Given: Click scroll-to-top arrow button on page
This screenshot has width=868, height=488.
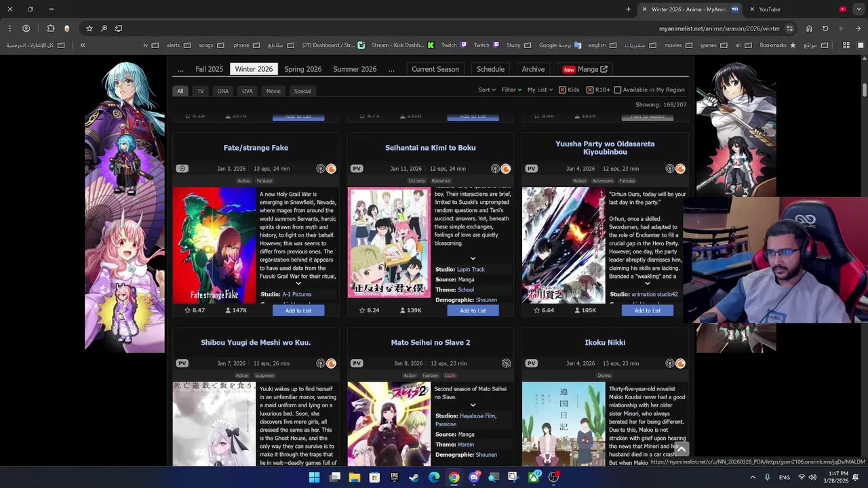Looking at the screenshot, I should pos(682,449).
